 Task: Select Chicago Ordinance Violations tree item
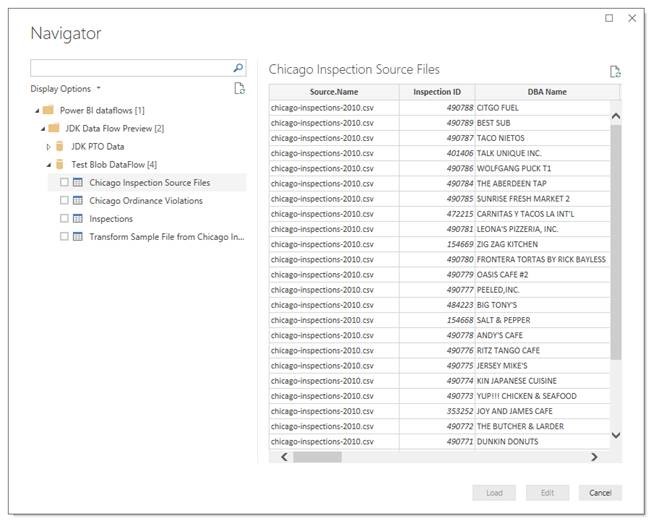pyautogui.click(x=146, y=200)
